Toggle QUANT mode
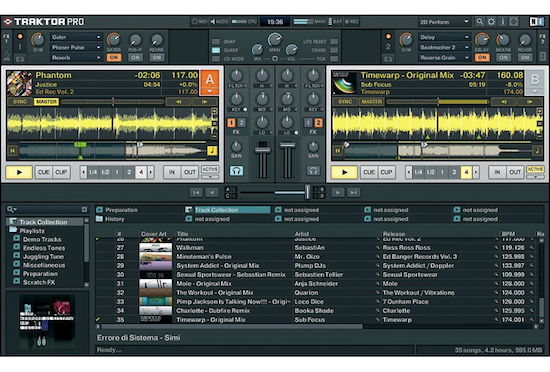550x372 pixels. tap(216, 50)
